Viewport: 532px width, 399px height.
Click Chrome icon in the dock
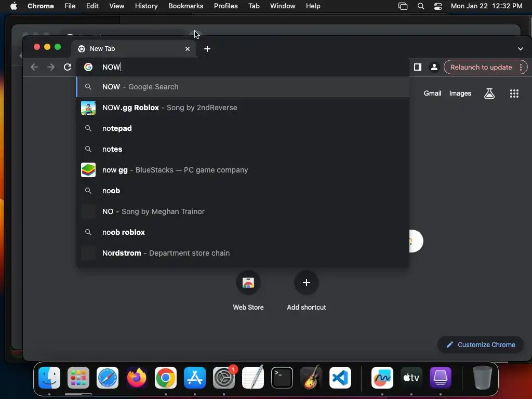coord(166,378)
